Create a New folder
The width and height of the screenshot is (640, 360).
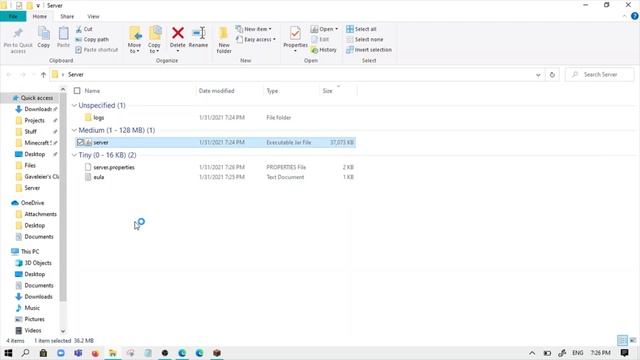[x=224, y=40]
